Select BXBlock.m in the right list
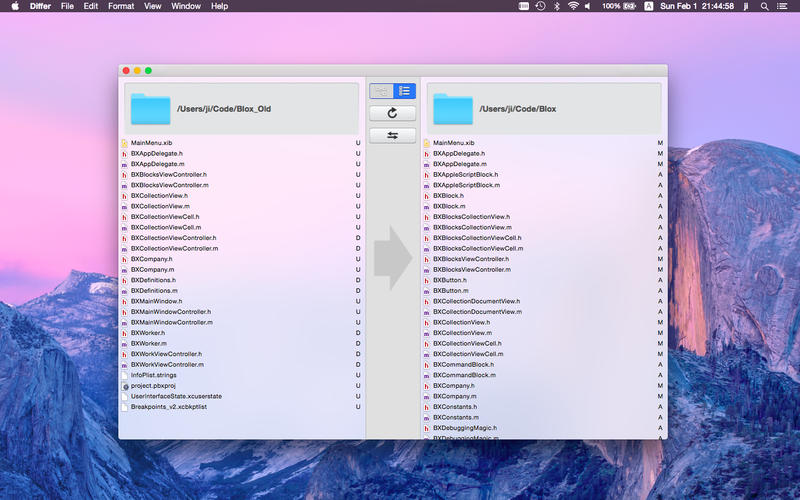 pyautogui.click(x=544, y=206)
